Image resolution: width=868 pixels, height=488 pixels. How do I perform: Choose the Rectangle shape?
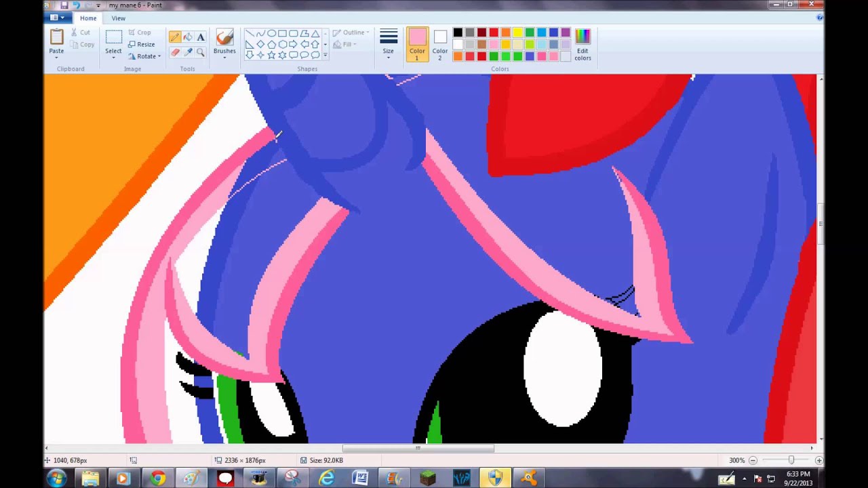coord(282,33)
